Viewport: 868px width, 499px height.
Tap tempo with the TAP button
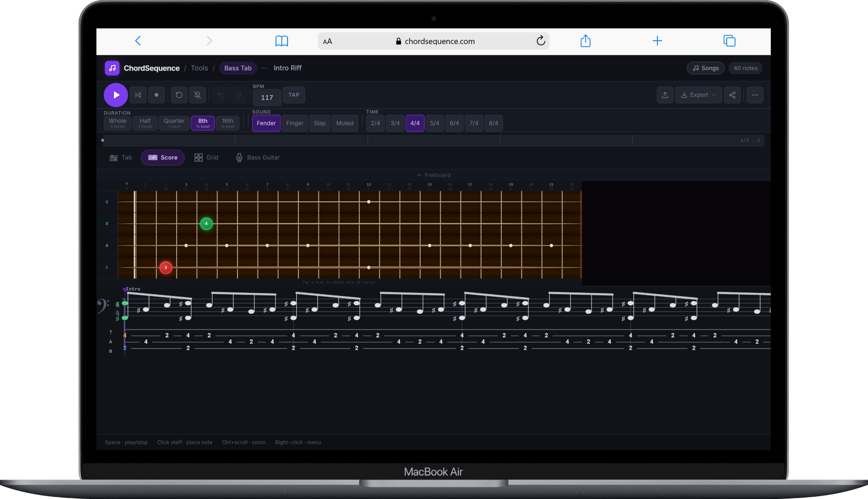294,95
